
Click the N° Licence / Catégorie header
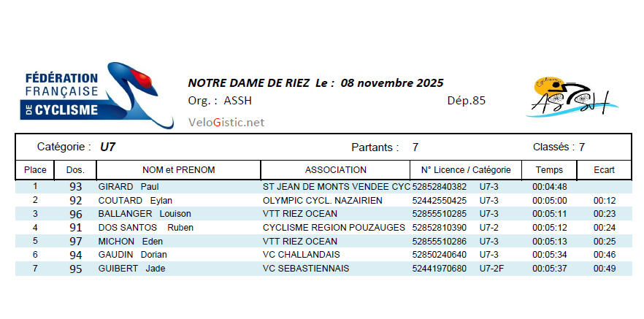466,170
